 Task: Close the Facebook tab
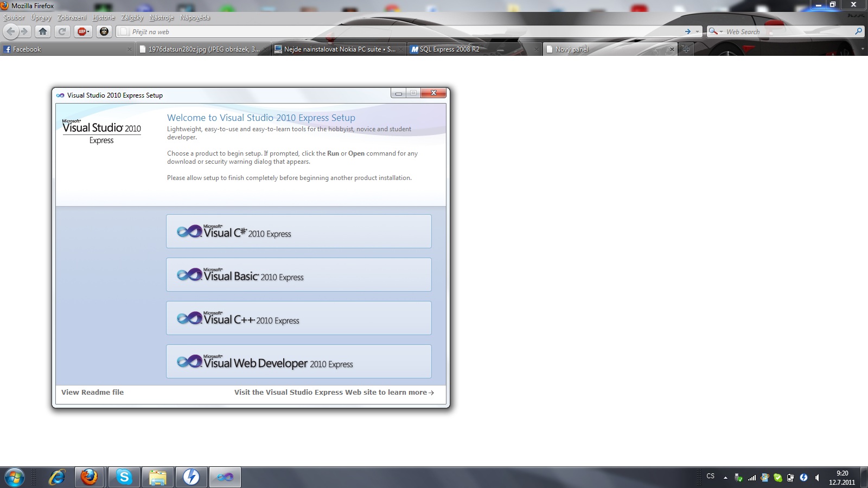[x=130, y=49]
